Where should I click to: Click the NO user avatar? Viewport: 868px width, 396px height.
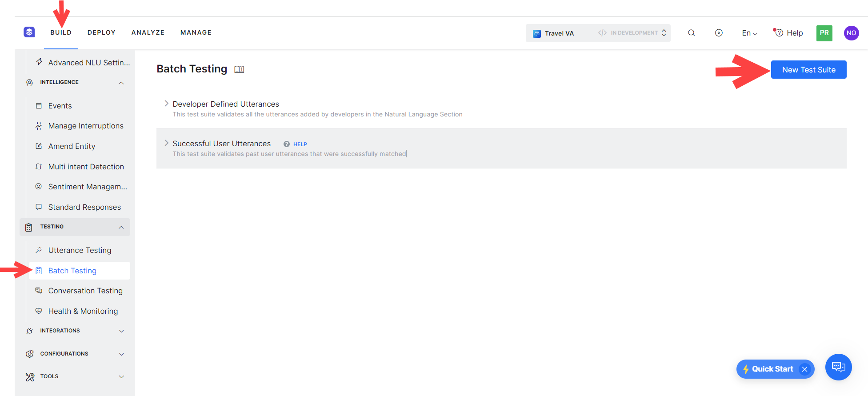pyautogui.click(x=851, y=33)
